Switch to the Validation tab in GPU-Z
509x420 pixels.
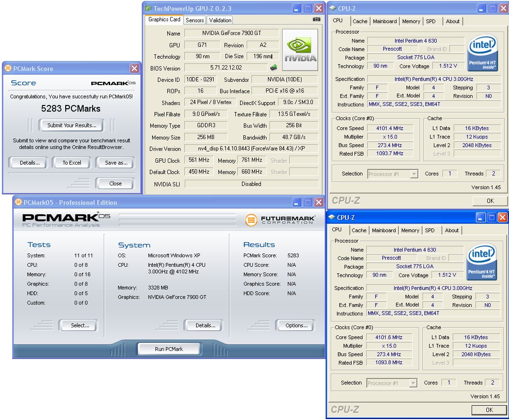point(220,20)
